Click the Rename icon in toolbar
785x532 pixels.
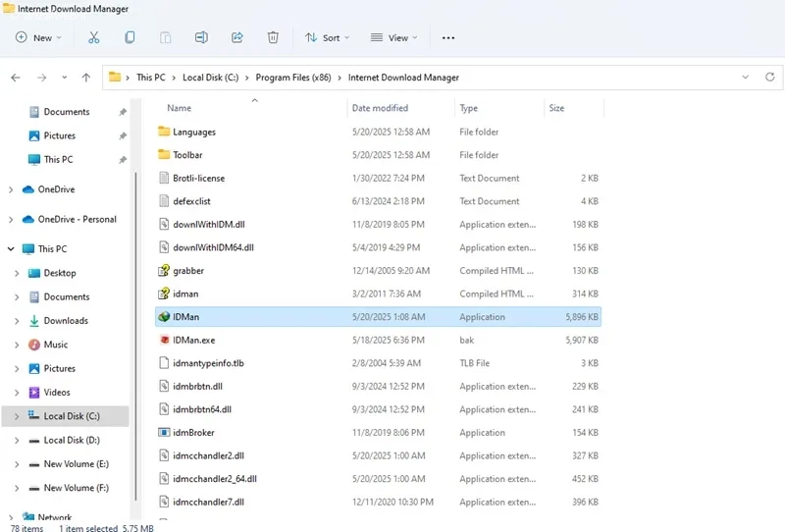201,37
